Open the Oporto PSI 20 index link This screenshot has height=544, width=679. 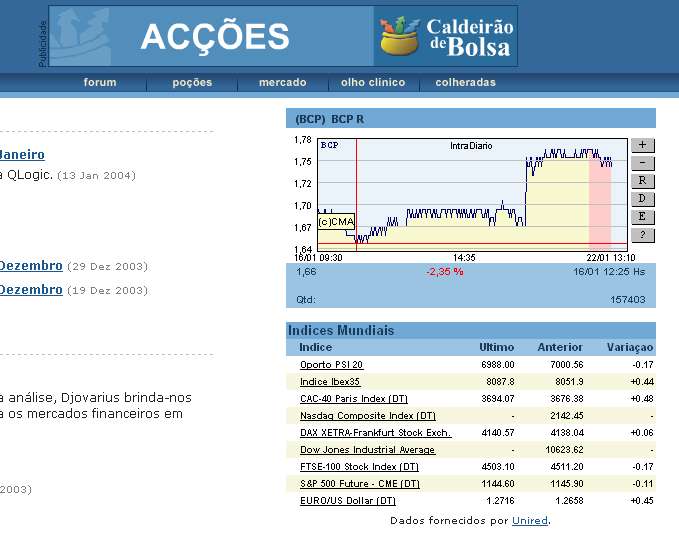point(332,365)
